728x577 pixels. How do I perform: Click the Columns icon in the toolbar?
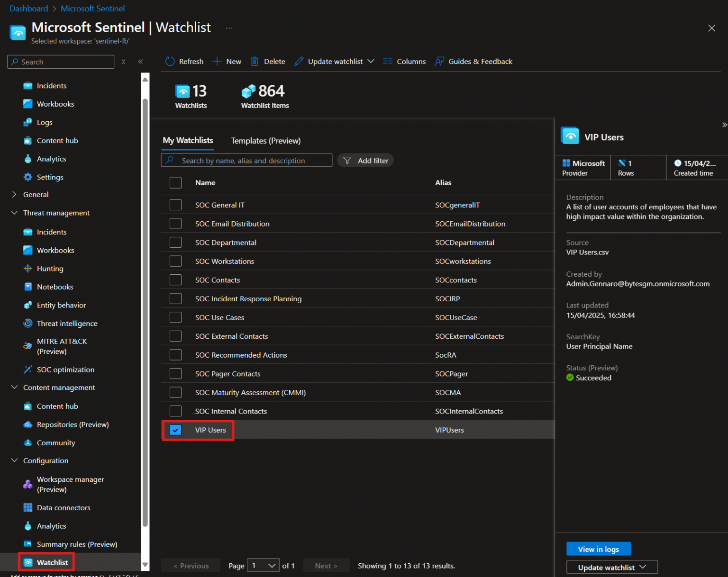pos(388,61)
